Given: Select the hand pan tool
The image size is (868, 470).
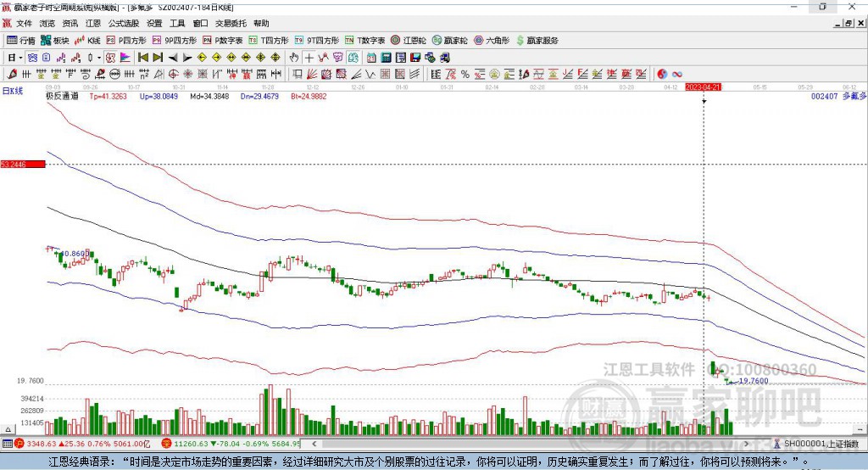Looking at the screenshot, I should pos(294,58).
